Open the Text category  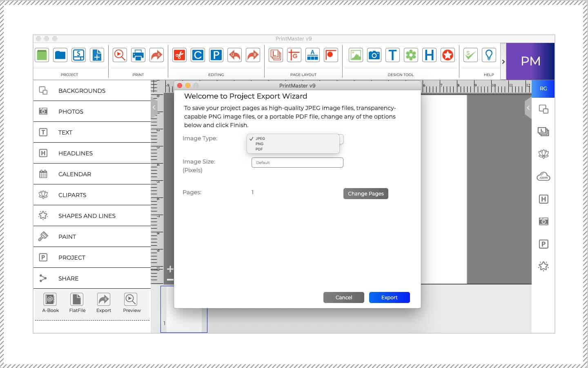tap(92, 132)
